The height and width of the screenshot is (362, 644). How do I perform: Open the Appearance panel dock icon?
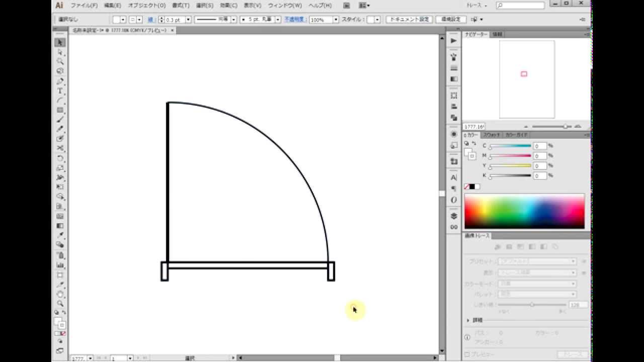pyautogui.click(x=454, y=134)
